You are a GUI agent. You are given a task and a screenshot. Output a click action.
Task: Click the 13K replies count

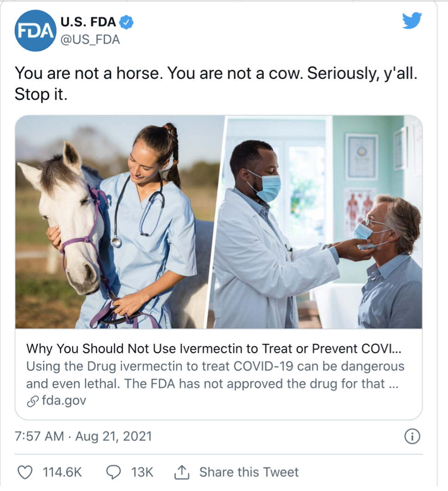coord(143,472)
